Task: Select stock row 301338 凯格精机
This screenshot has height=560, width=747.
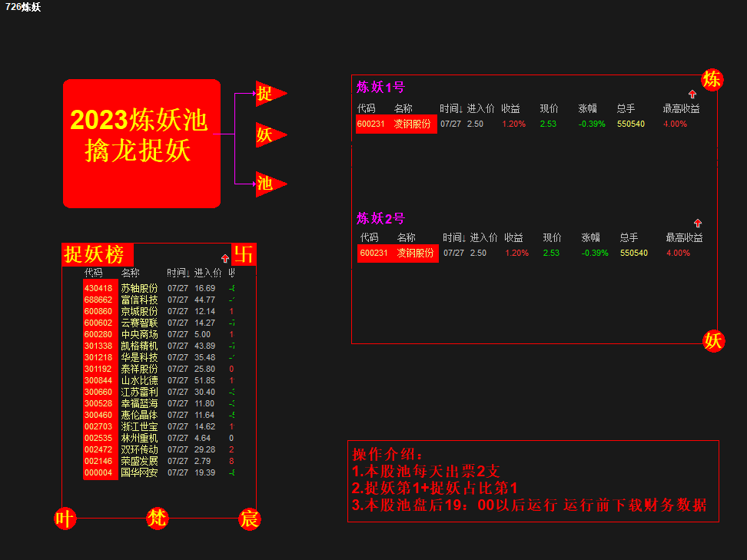Action: (158, 346)
